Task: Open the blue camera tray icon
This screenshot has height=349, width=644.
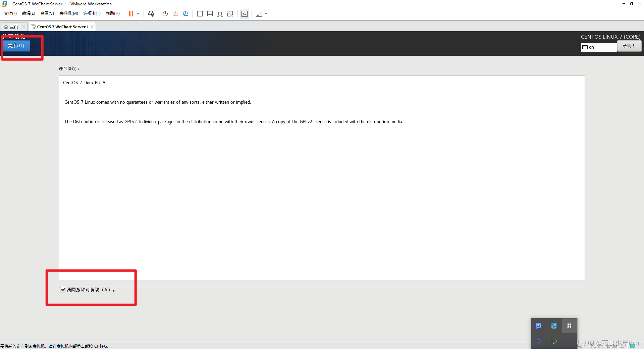Action: pyautogui.click(x=539, y=326)
